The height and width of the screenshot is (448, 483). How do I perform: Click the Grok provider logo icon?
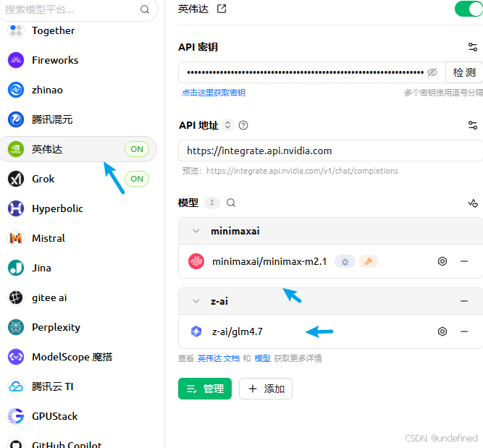[16, 179]
